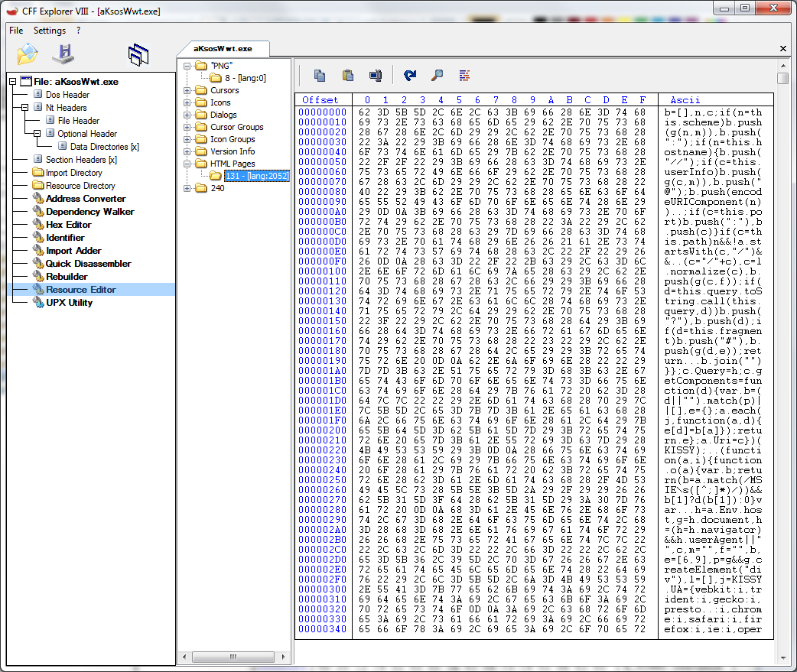The image size is (797, 672).
Task: Click offset row 00000220
Action: coord(322,450)
